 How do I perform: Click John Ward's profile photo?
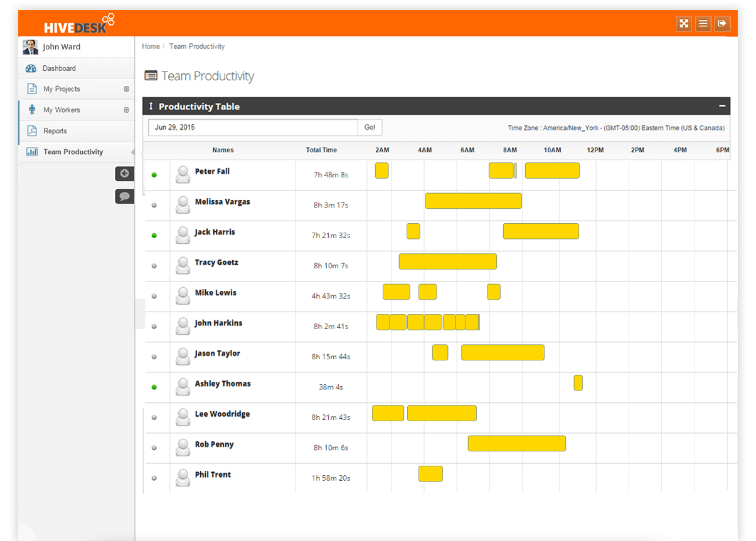point(30,47)
